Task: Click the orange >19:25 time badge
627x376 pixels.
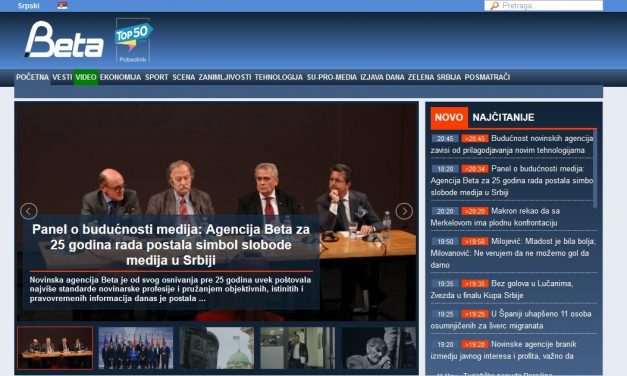Action: pyautogui.click(x=475, y=314)
